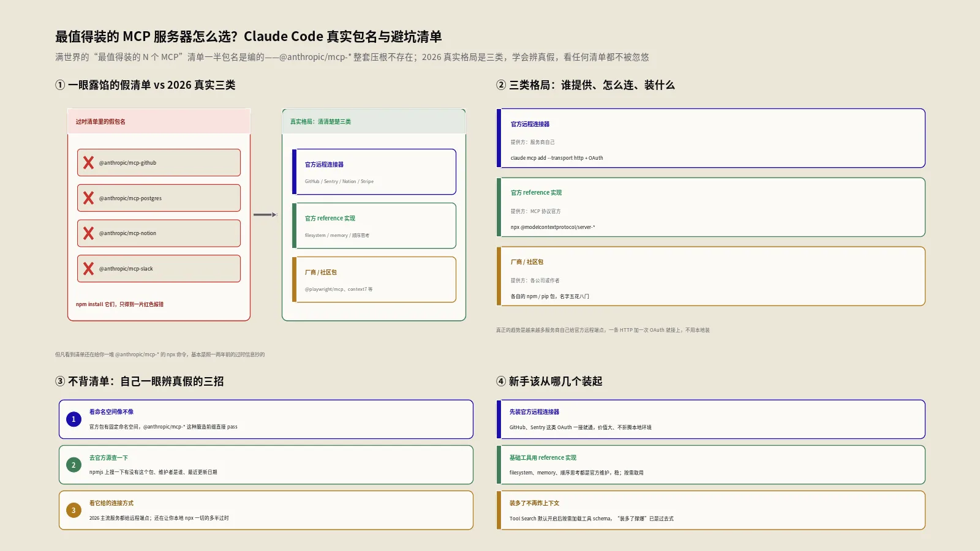Click the red X beside @anthropic/mcp-postgres
The image size is (980, 551).
click(x=89, y=198)
